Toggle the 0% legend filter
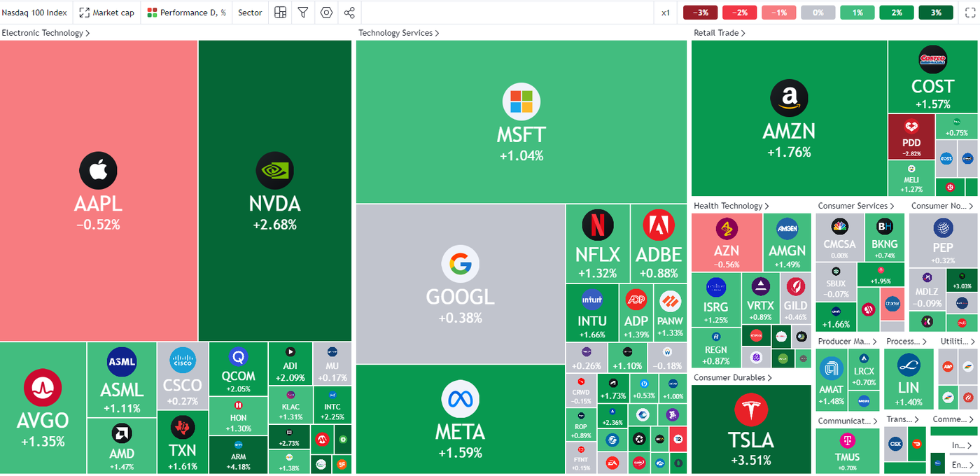 tap(818, 13)
